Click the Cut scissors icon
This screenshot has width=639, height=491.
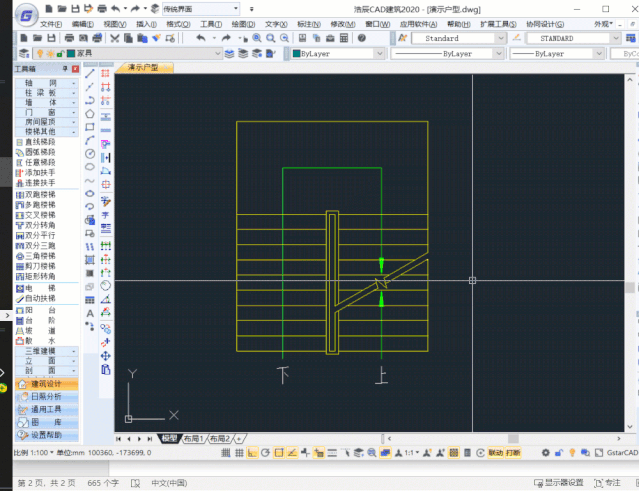click(x=115, y=38)
